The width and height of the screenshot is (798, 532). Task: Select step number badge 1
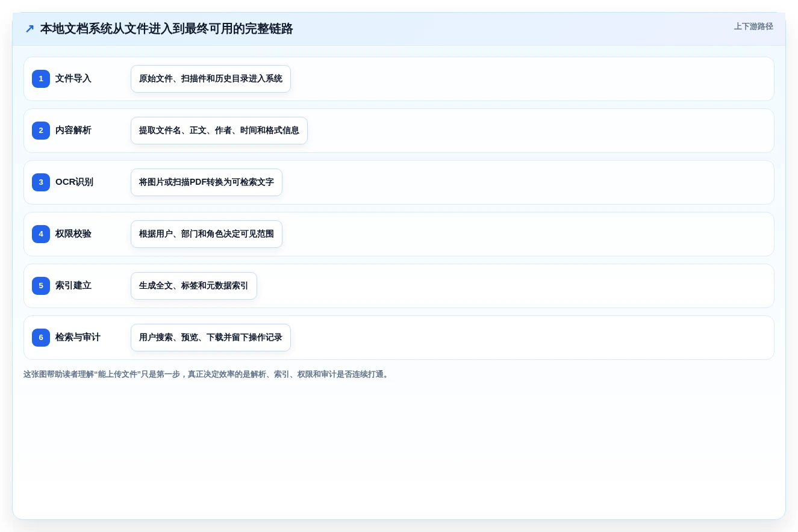pos(41,79)
